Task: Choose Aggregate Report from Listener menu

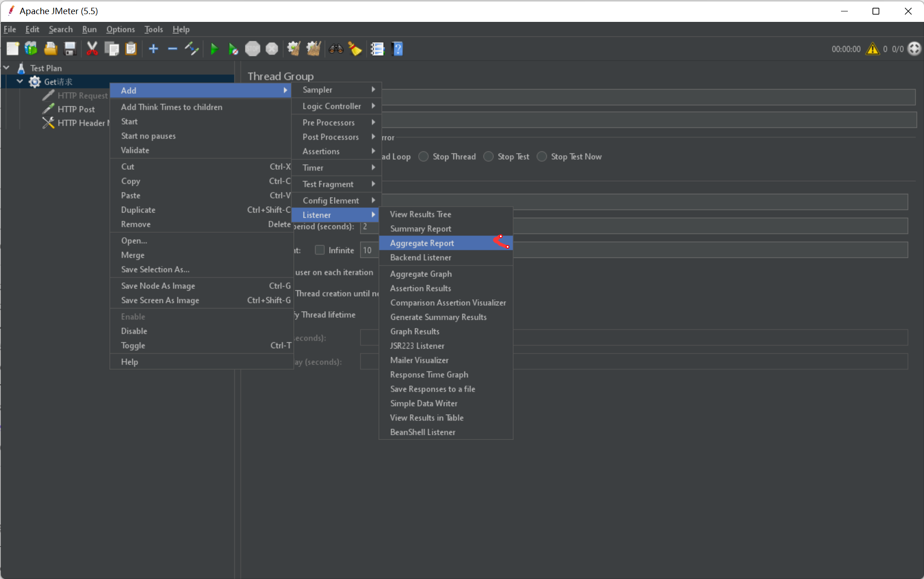Action: tap(446, 243)
